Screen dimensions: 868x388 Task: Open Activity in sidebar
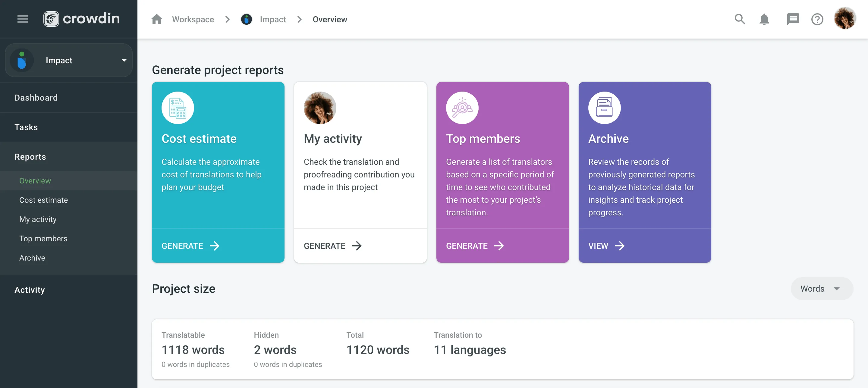69,290
